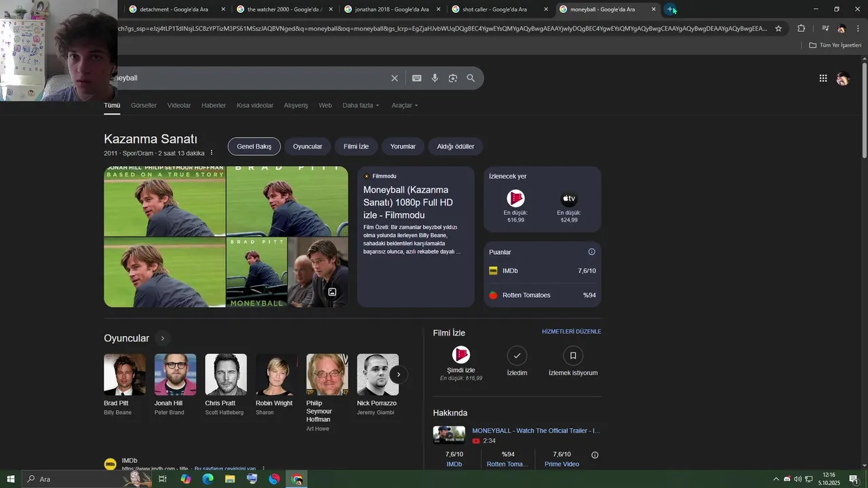868x488 pixels.
Task: Open the image gallery icon on poster collage
Action: coord(332,292)
